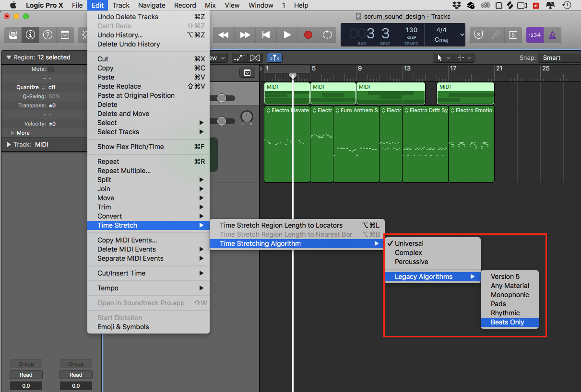The width and height of the screenshot is (581, 392).
Task: Click the red Record button
Action: click(308, 35)
